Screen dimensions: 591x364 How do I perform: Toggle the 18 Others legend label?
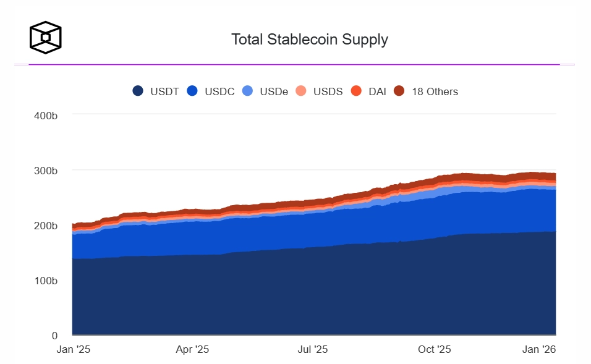(x=435, y=91)
